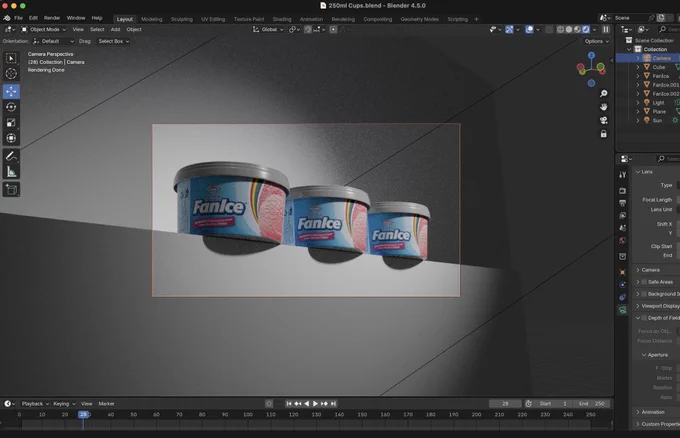680x438 pixels.
Task: Pause the viewport render preview
Action: [606, 29]
